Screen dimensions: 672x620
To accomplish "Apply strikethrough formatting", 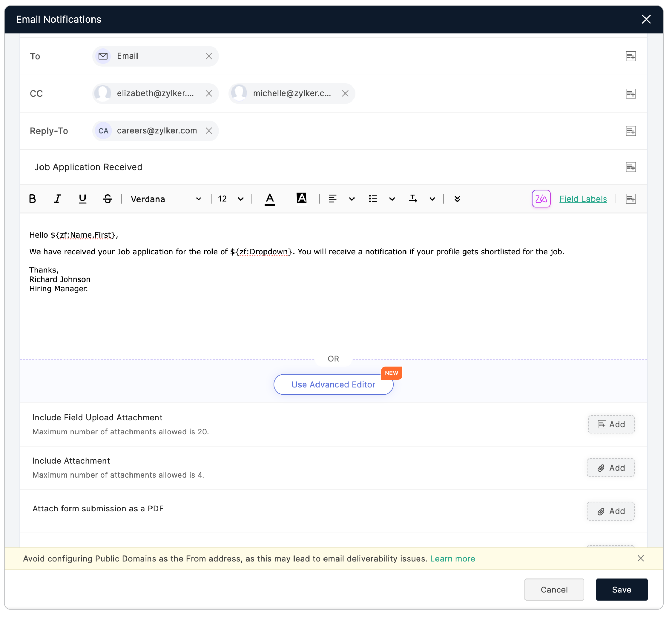I will coord(108,199).
